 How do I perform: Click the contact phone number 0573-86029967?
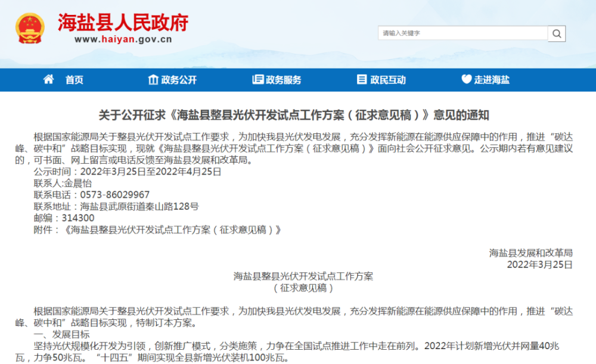click(x=114, y=195)
